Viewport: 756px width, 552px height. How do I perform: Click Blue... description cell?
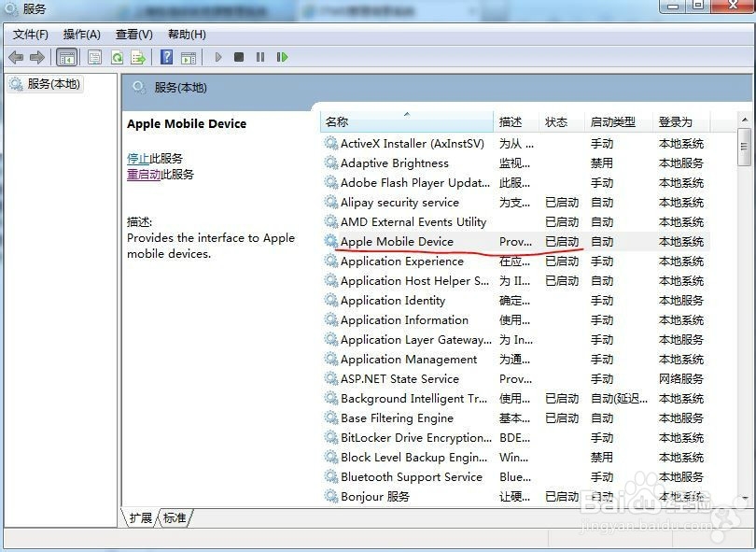click(x=515, y=476)
